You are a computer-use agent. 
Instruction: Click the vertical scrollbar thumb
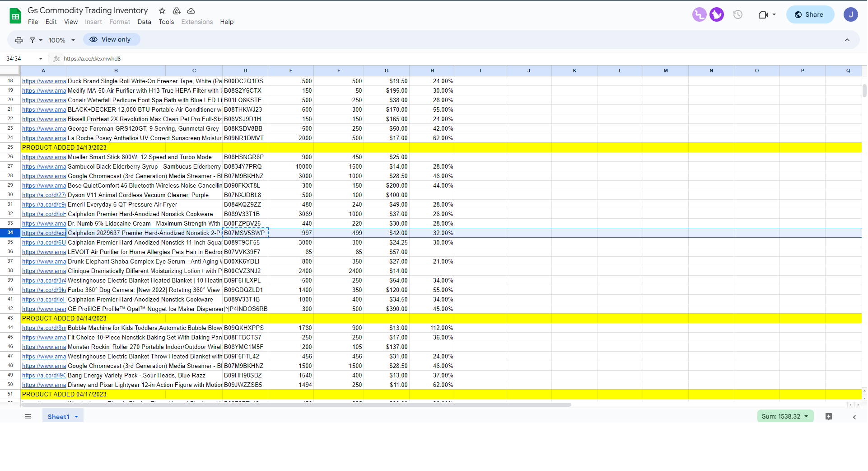(x=864, y=90)
